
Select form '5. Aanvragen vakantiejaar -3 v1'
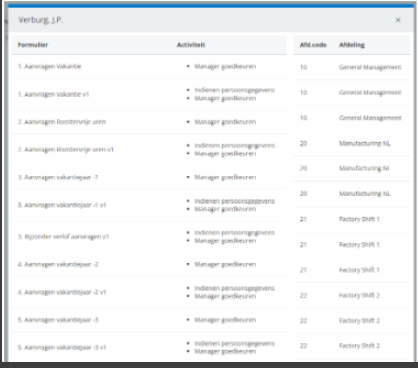[x=62, y=347]
